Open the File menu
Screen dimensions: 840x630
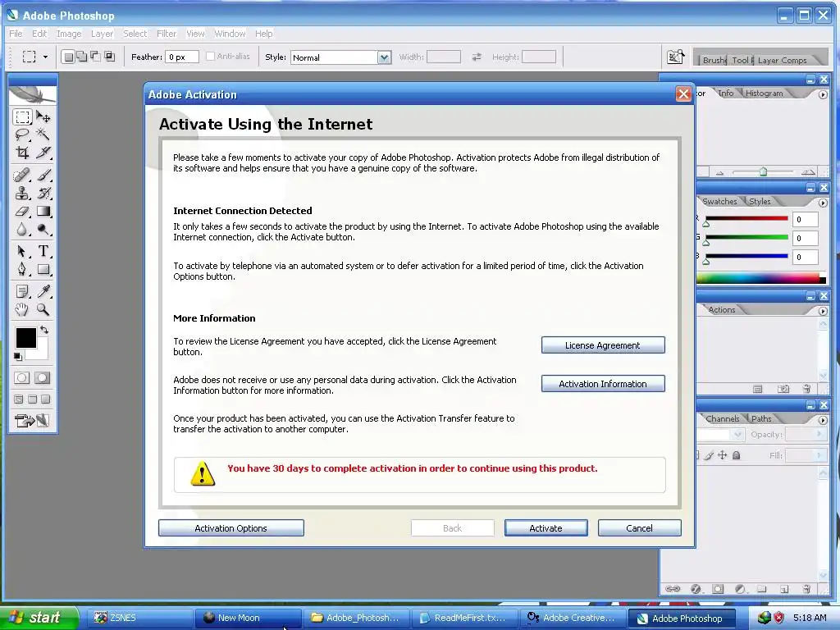(x=16, y=34)
